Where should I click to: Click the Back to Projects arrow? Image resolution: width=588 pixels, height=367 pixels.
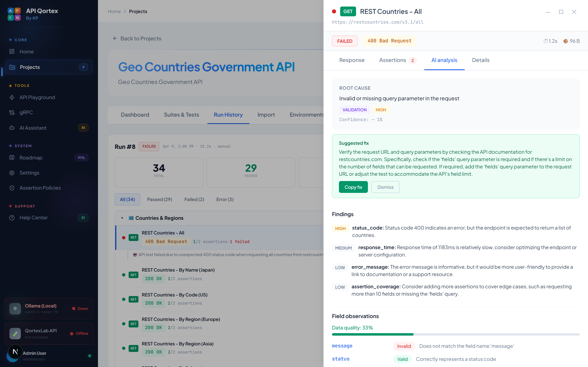(x=115, y=38)
